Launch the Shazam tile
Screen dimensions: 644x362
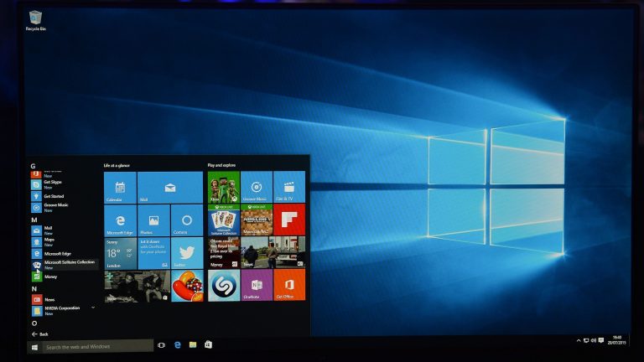click(x=224, y=285)
